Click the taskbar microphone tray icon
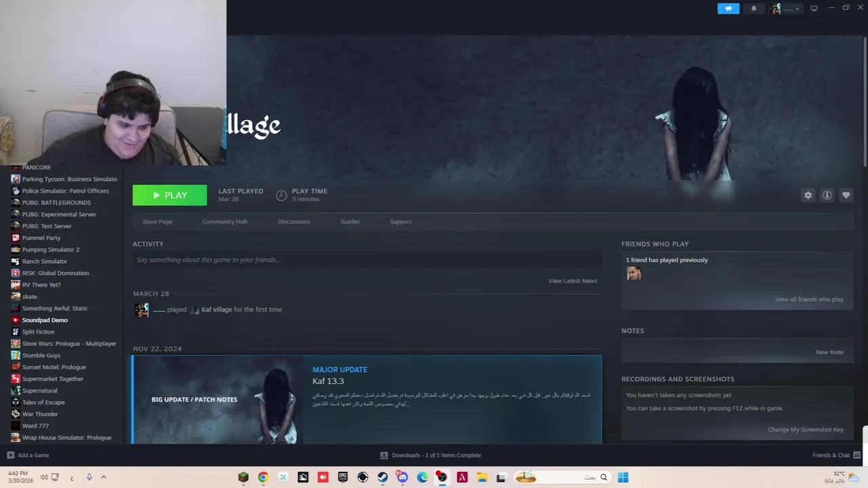 pyautogui.click(x=89, y=477)
